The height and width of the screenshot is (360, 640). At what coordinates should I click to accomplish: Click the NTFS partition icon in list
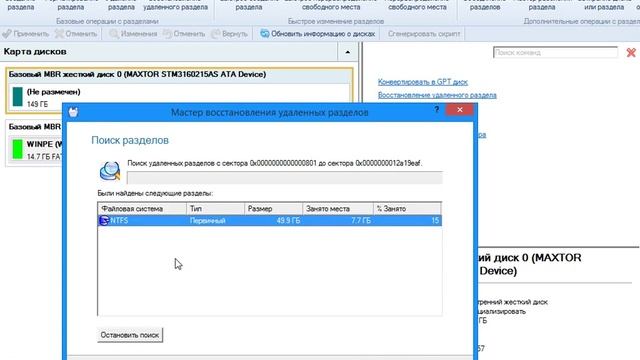click(x=104, y=220)
